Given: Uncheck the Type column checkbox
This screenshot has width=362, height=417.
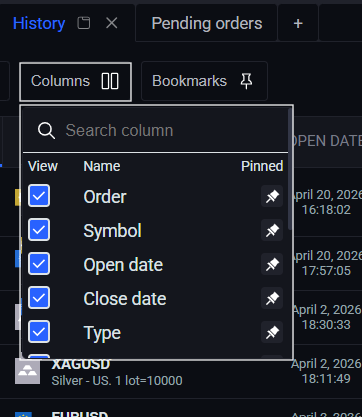Looking at the screenshot, I should point(39,332).
